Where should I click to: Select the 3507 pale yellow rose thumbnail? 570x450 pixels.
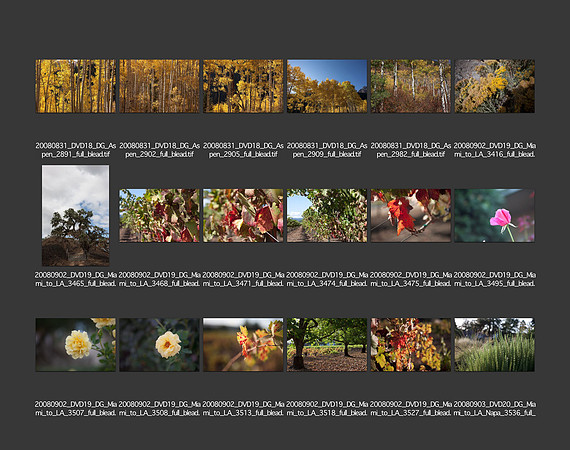pyautogui.click(x=76, y=345)
